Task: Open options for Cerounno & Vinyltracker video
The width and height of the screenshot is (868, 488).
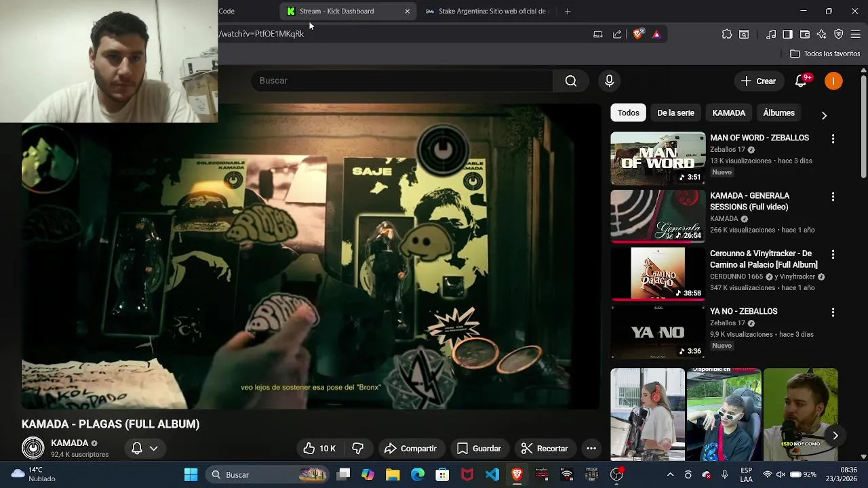Action: coord(833,254)
